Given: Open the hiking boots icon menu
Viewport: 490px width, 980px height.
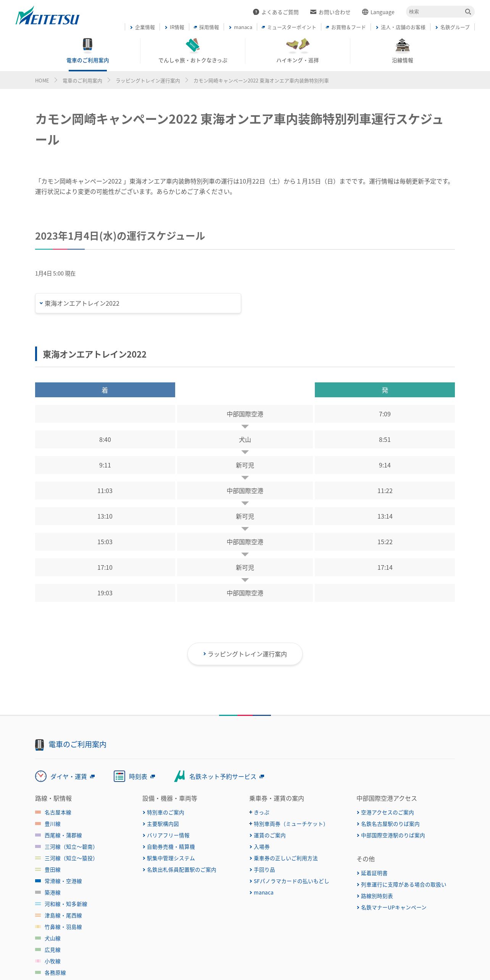Looking at the screenshot, I should 298,45.
